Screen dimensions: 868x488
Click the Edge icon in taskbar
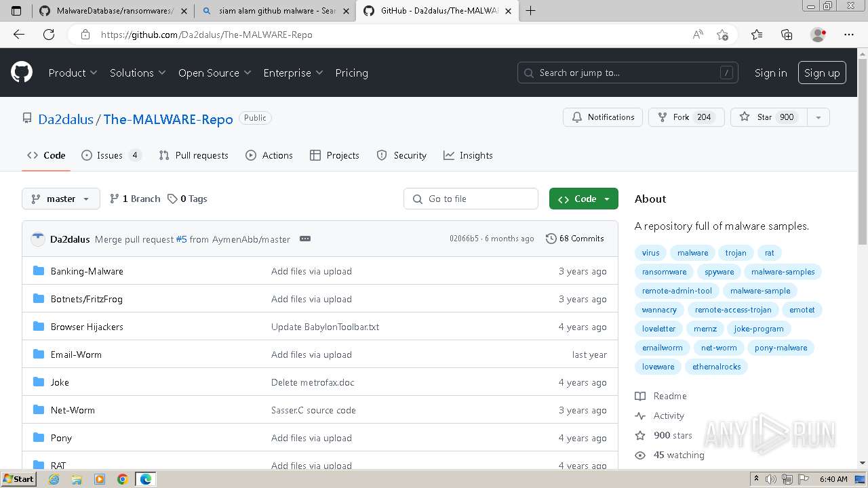(x=146, y=479)
